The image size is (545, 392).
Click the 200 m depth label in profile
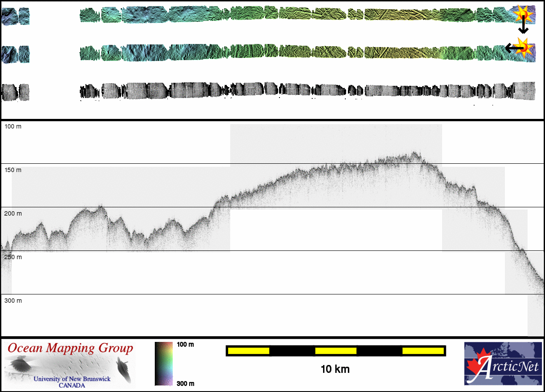[x=13, y=213]
